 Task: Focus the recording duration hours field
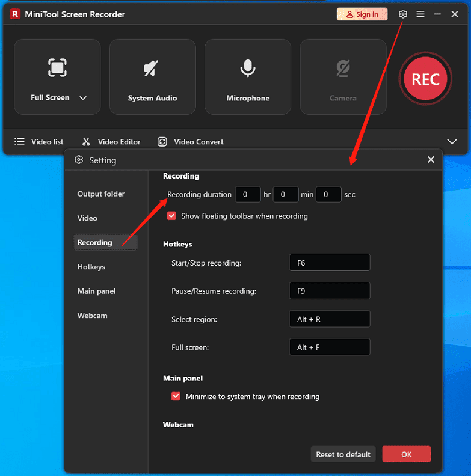coord(248,194)
